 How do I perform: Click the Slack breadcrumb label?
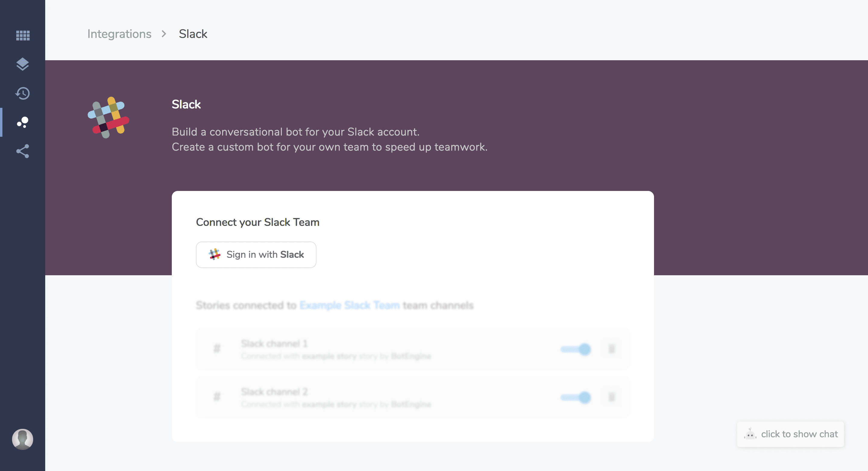(193, 34)
